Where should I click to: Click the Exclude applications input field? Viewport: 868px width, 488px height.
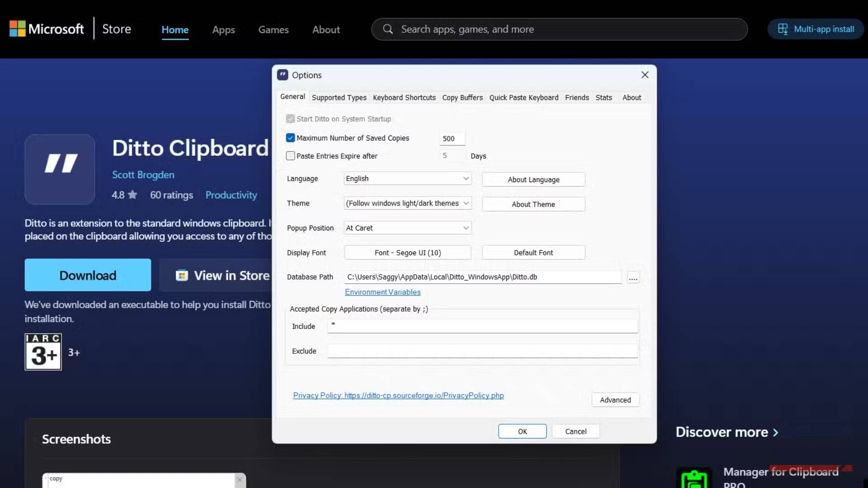(x=482, y=351)
